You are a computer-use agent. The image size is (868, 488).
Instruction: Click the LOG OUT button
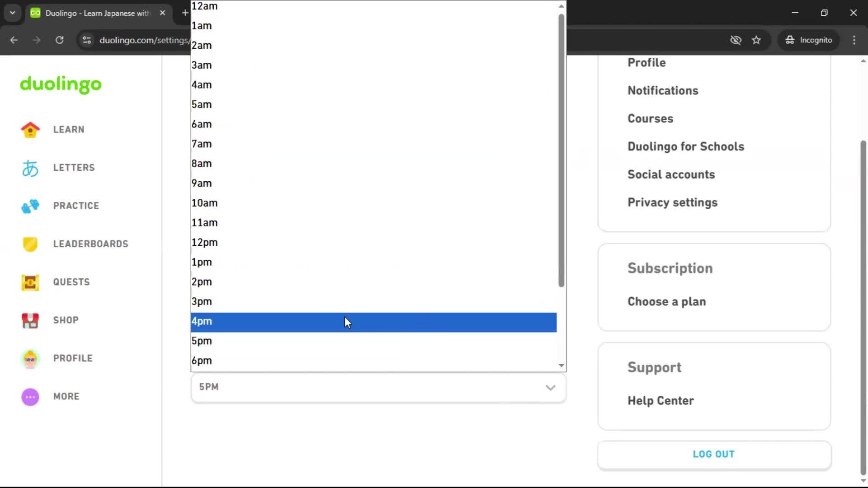[713, 454]
